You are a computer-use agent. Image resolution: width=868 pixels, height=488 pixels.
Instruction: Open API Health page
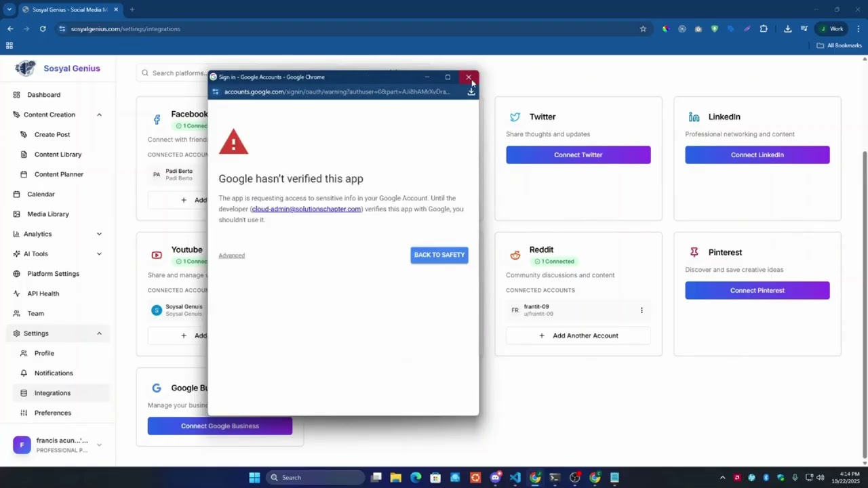[43, 293]
